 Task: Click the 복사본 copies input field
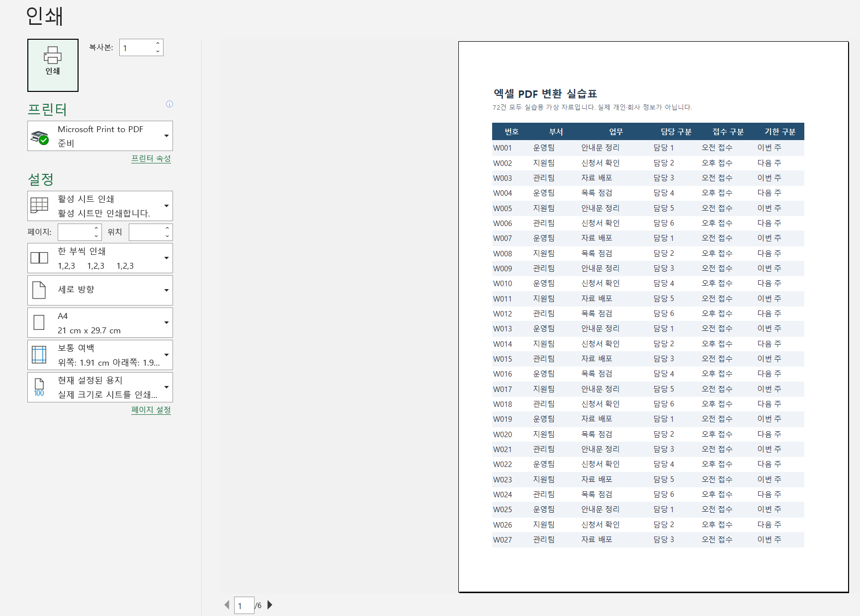point(137,48)
